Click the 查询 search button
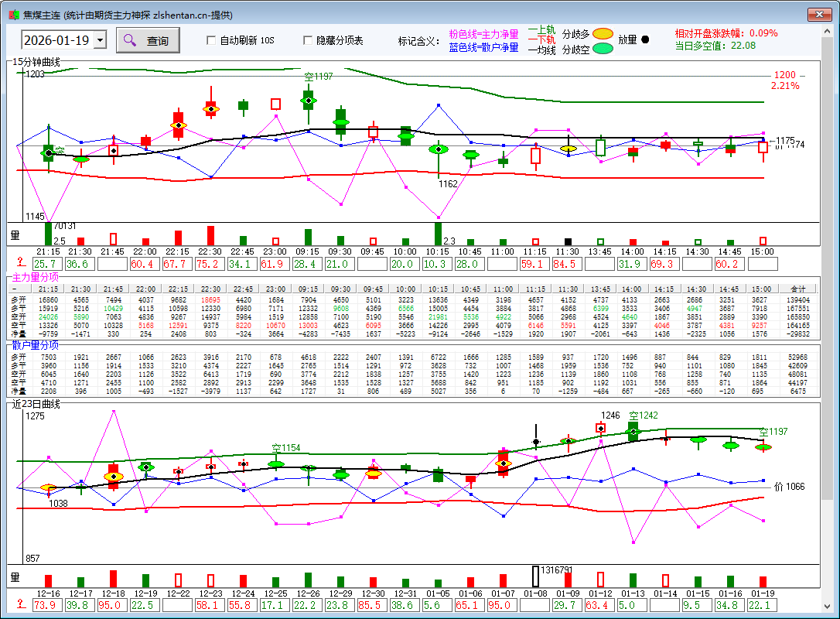 coord(148,40)
